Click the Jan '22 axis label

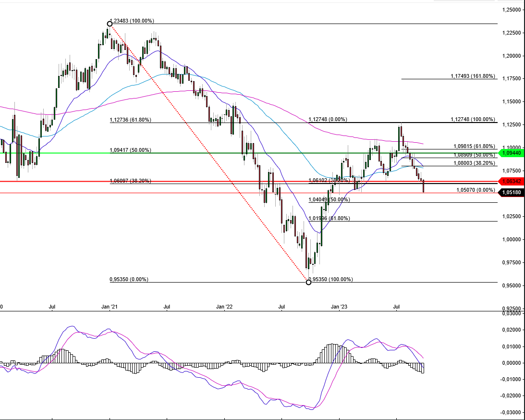pyautogui.click(x=224, y=306)
